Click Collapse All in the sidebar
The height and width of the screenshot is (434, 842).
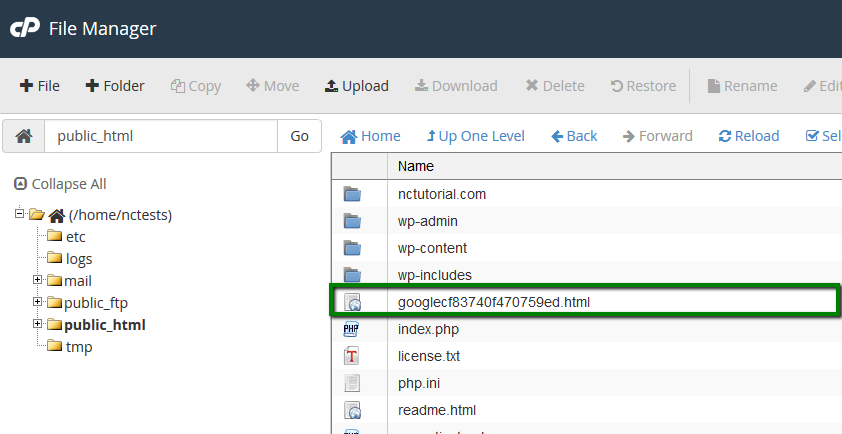pyautogui.click(x=60, y=184)
